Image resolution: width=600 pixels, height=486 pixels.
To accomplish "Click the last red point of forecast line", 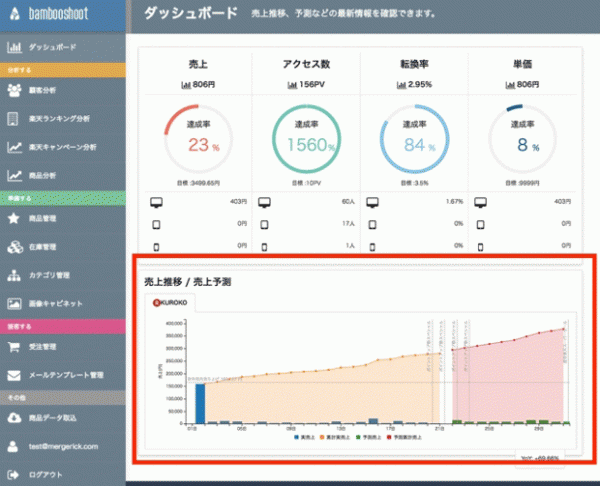I will [564, 329].
